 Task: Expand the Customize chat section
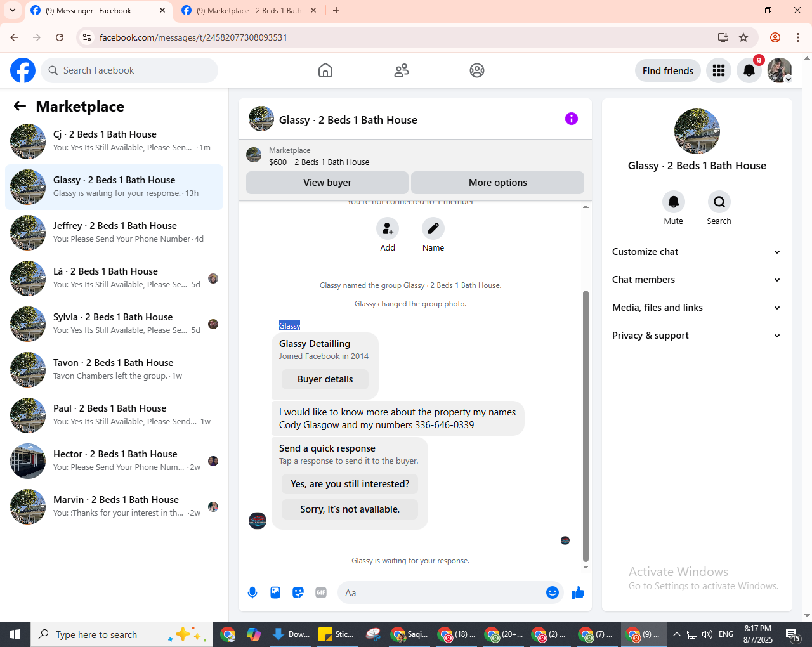coord(696,252)
